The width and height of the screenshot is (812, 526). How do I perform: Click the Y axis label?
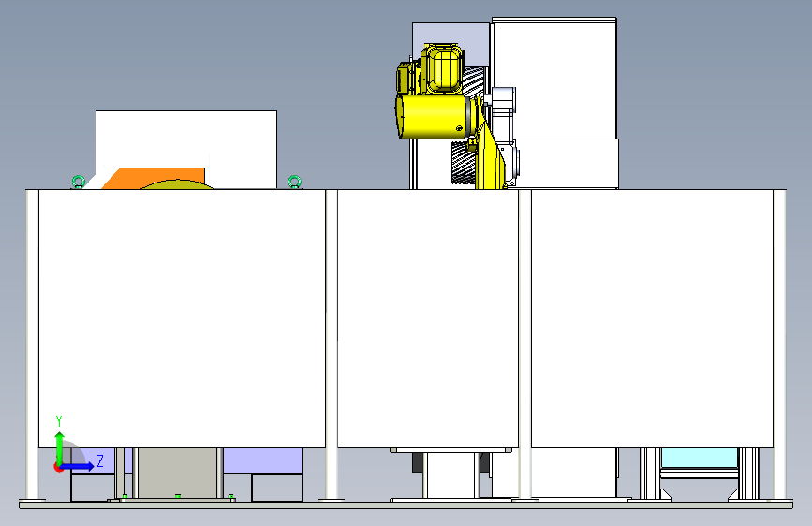point(59,421)
